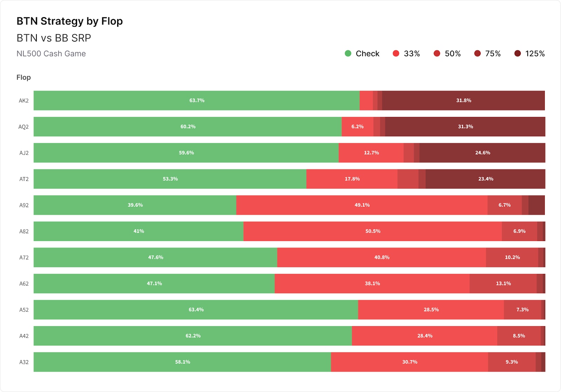Screen dimensions: 561x392
Task: Click the 50.5% bet segment for A82
Action: [x=373, y=231]
